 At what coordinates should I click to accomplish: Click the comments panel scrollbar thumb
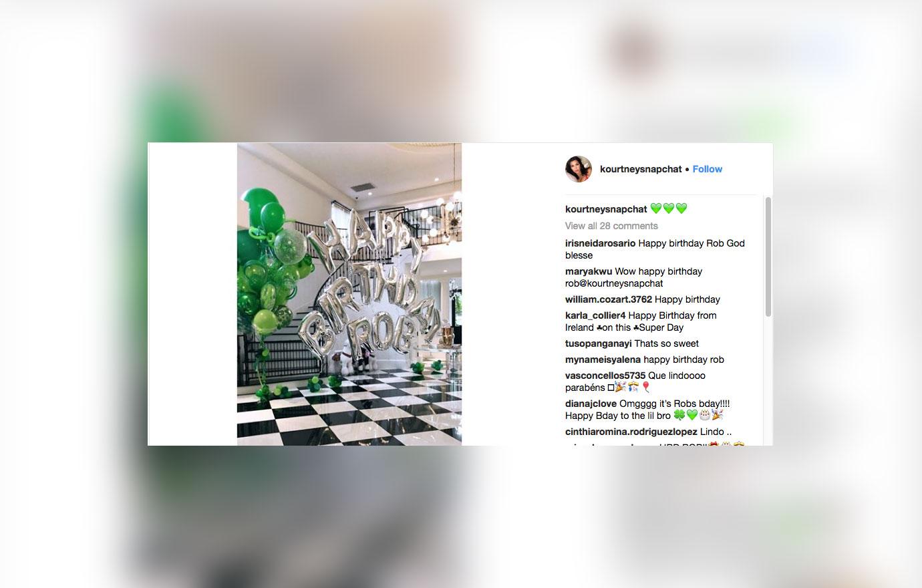point(768,257)
